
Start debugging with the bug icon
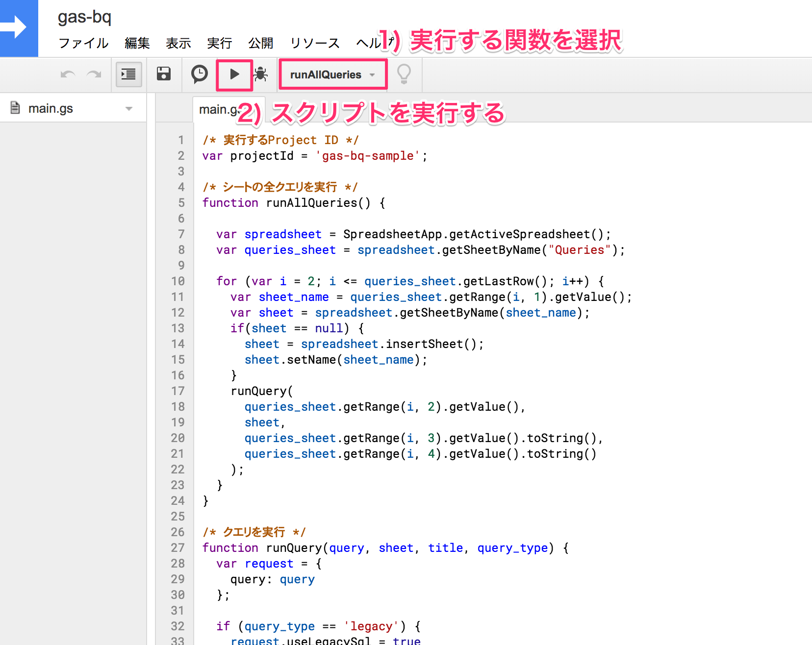tap(261, 74)
